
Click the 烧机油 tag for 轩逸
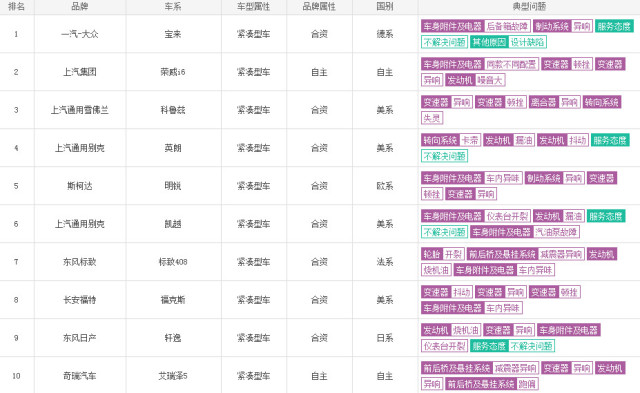(466, 330)
